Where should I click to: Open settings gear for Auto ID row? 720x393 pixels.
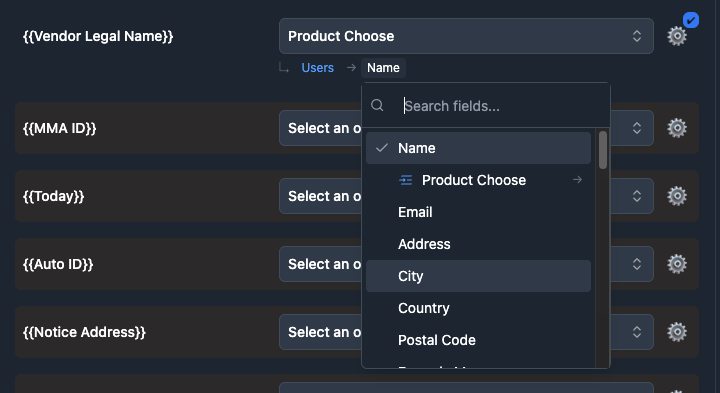pos(677,264)
